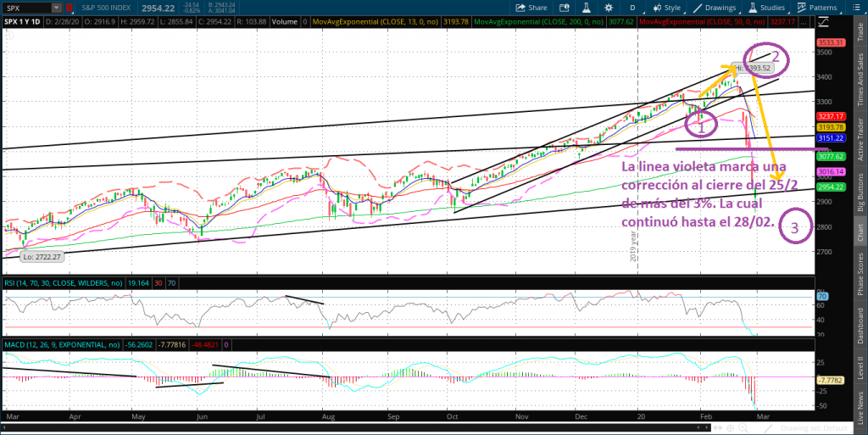The height and width of the screenshot is (435, 868).
Task: Click the scroll-right arrow at chart bottom
Action: tap(706, 428)
